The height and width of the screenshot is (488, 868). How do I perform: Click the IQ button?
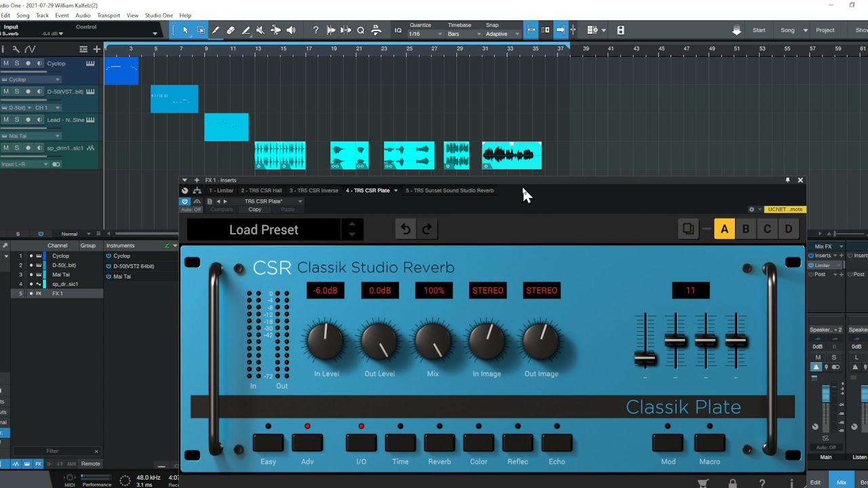coord(398,30)
